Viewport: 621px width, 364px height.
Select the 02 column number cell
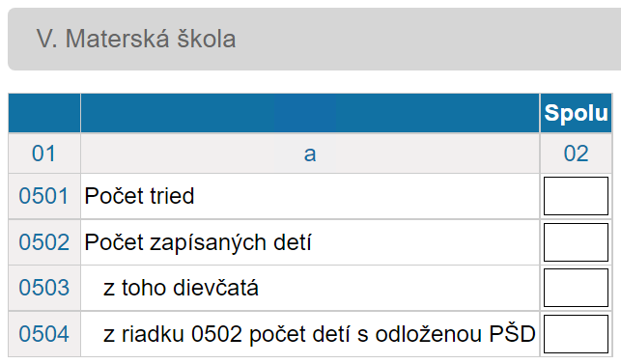coord(576,154)
